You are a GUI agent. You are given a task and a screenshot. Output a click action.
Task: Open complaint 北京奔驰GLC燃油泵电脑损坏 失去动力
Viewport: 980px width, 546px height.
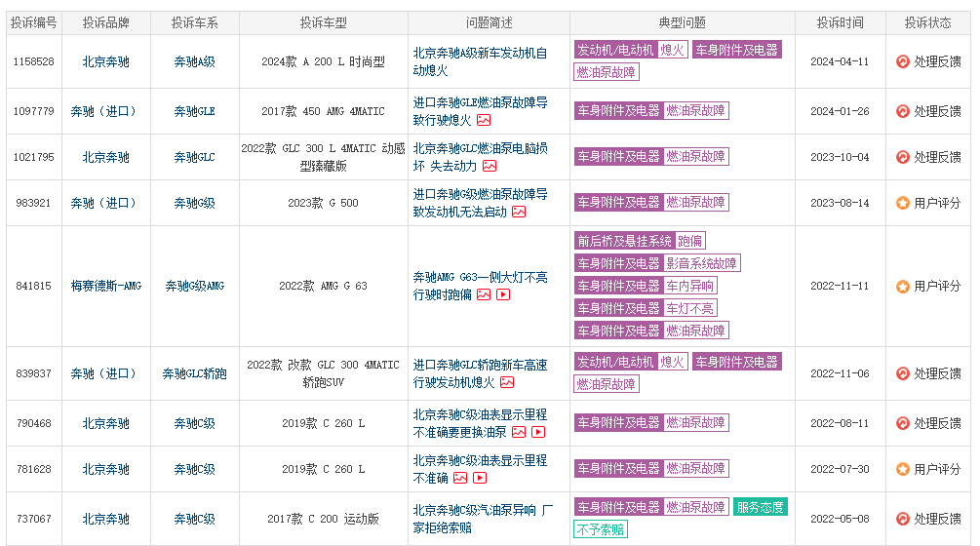[480, 157]
